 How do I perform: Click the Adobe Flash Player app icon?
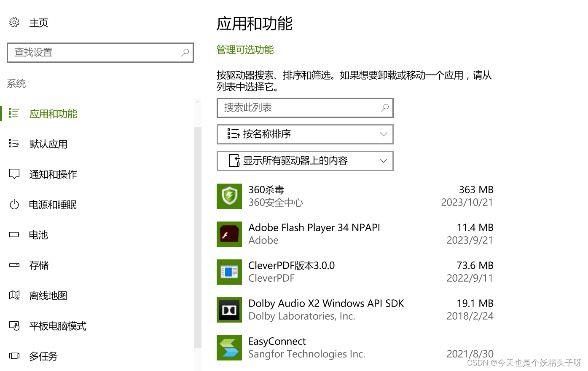pos(229,234)
